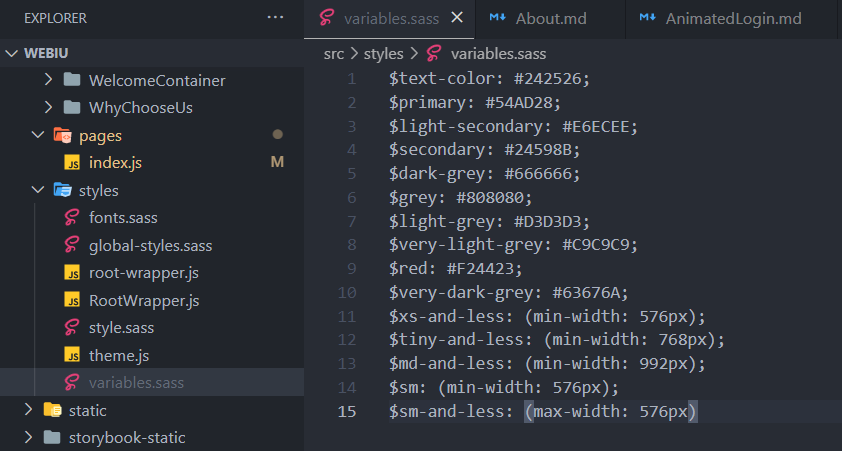Select variables.sass in the explorer tree
The height and width of the screenshot is (451, 842).
(136, 382)
